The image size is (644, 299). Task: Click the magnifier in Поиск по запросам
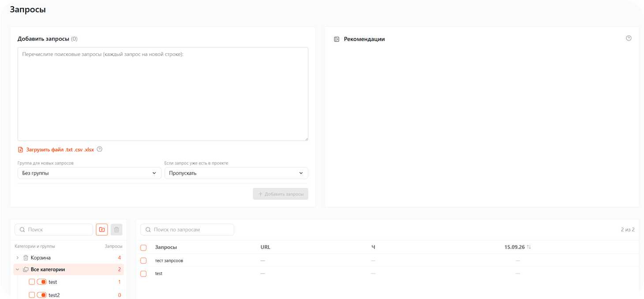tap(148, 230)
